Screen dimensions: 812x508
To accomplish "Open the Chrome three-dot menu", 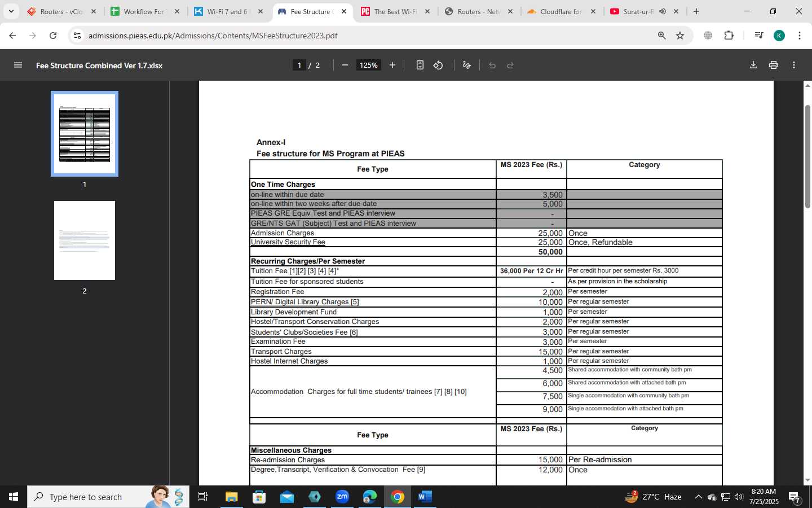I will click(800, 36).
